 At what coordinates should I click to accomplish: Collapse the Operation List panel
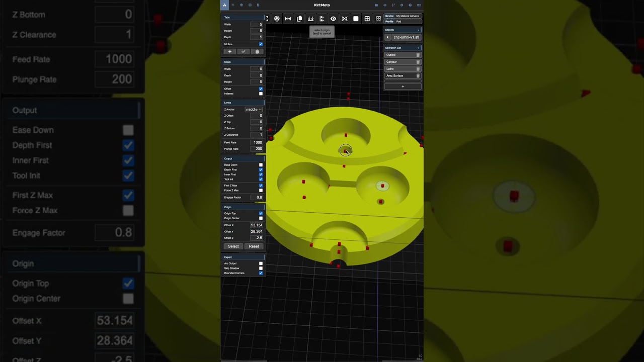(418, 48)
